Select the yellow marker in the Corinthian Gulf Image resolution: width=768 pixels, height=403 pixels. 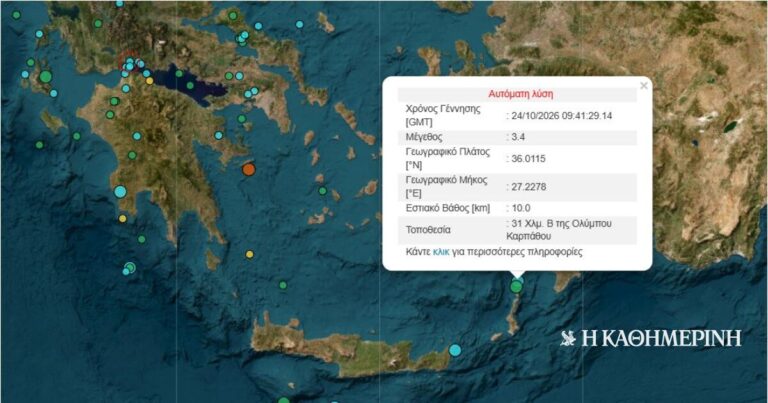click(149, 81)
